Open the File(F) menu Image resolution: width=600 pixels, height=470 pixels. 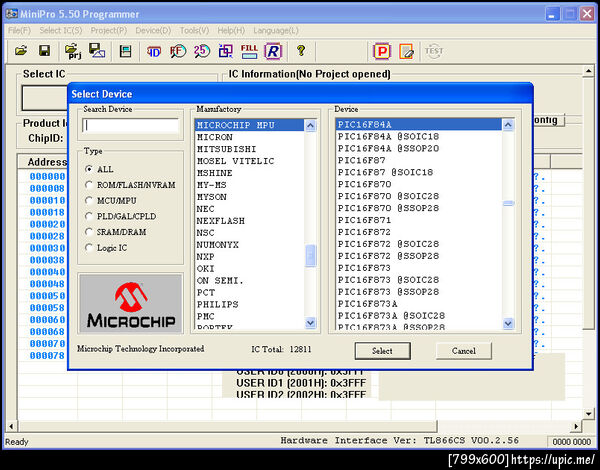(19, 31)
